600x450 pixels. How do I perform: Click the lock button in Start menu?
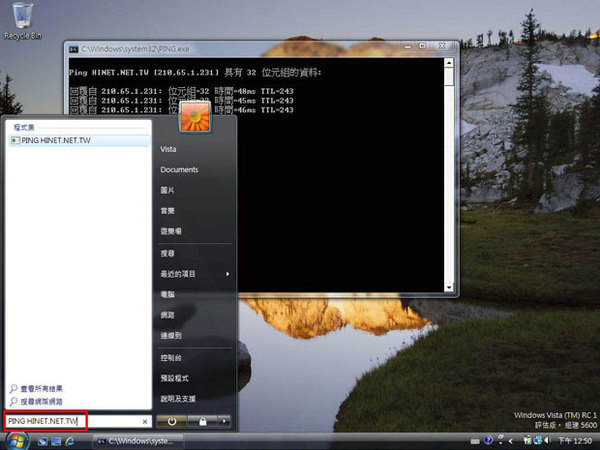click(x=203, y=421)
